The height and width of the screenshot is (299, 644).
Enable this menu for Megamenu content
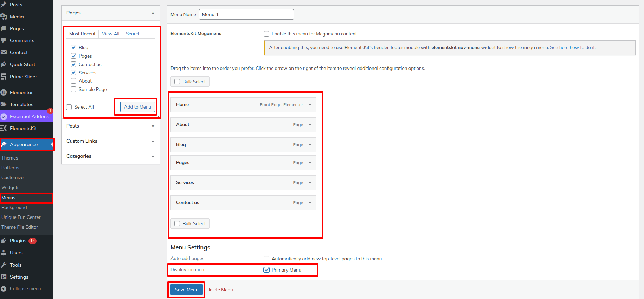266,34
